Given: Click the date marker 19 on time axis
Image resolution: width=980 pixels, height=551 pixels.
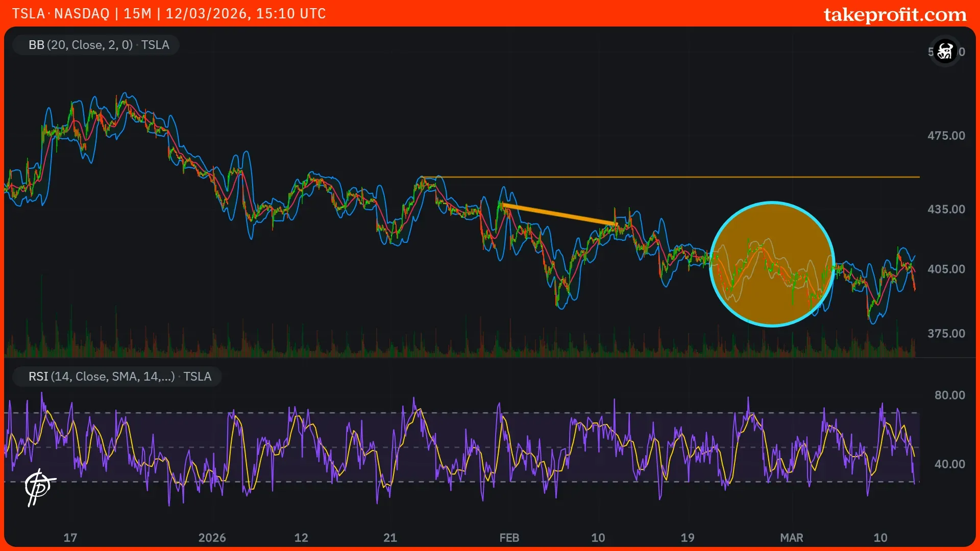Looking at the screenshot, I should coord(687,538).
